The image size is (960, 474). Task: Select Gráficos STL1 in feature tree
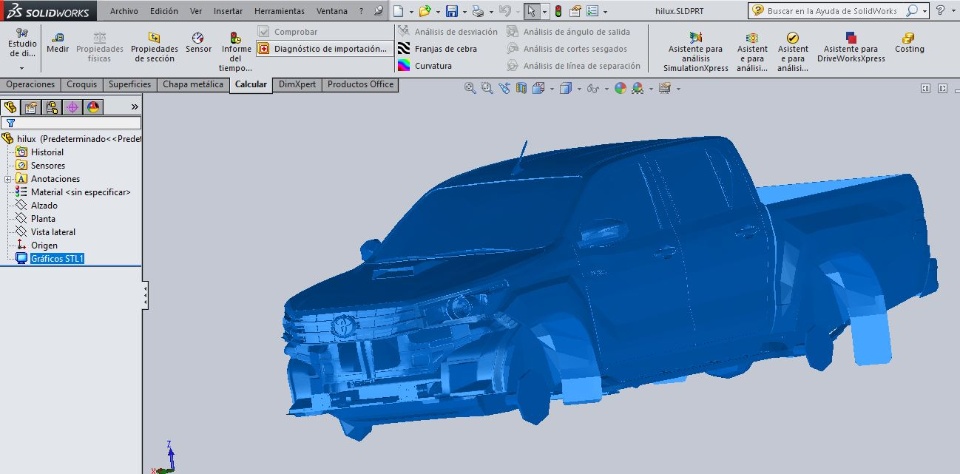57,259
